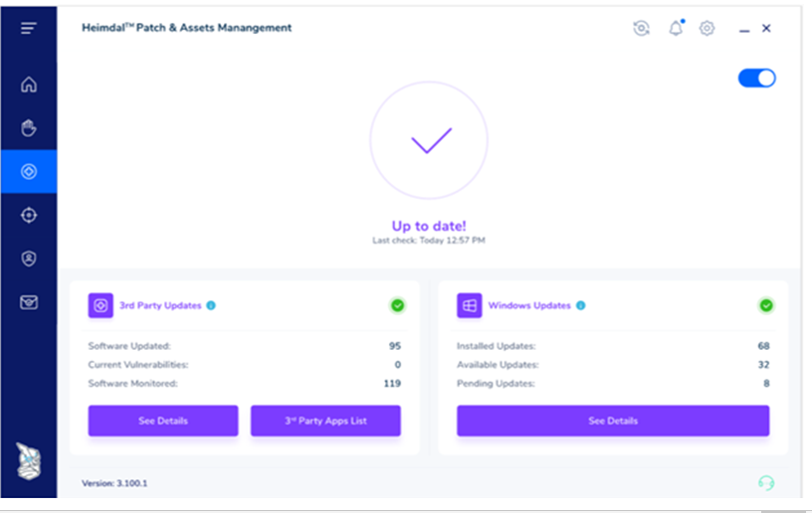Select the Patch & Assets sidebar icon

tap(29, 171)
